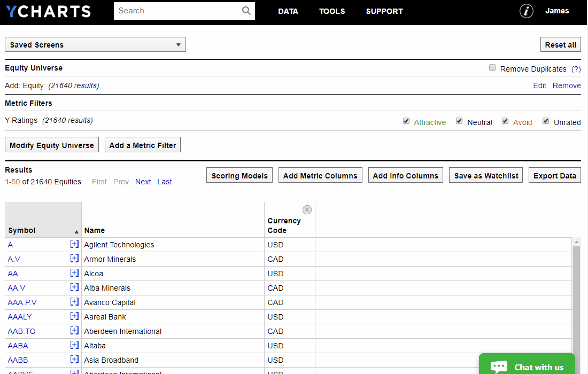
Task: Toggle the Unrated checkbox
Action: pos(546,121)
